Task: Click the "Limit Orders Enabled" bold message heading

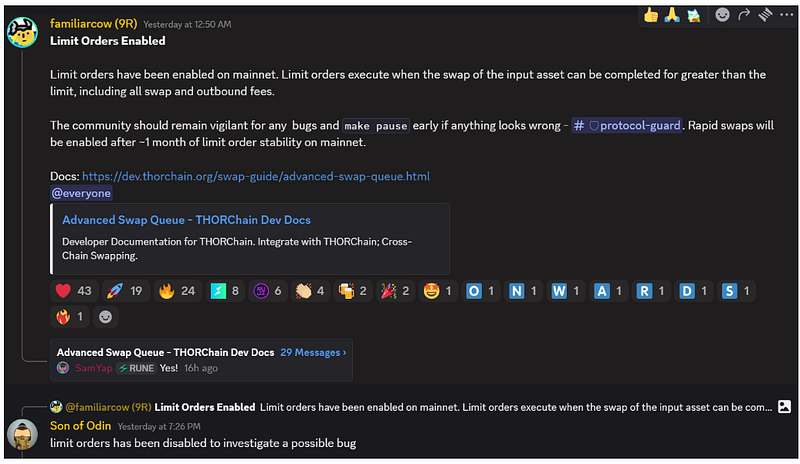Action: pos(108,41)
